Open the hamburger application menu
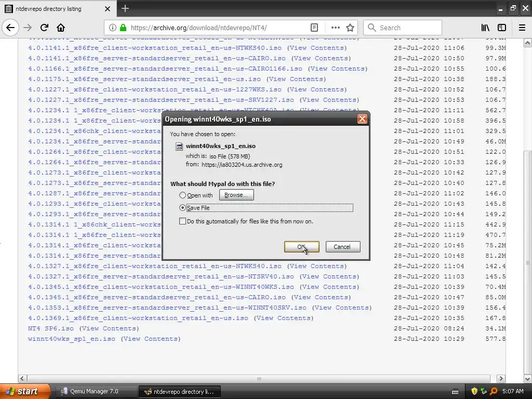This screenshot has height=399, width=532. (x=522, y=28)
